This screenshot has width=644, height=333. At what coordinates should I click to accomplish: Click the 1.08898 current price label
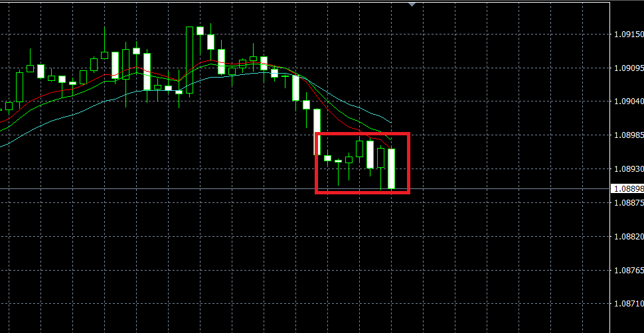tap(627, 189)
